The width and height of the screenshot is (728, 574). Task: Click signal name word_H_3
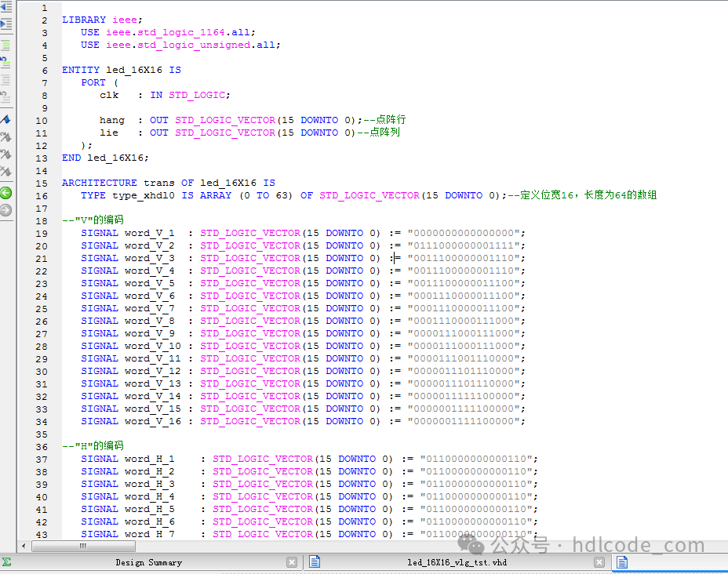pos(150,484)
